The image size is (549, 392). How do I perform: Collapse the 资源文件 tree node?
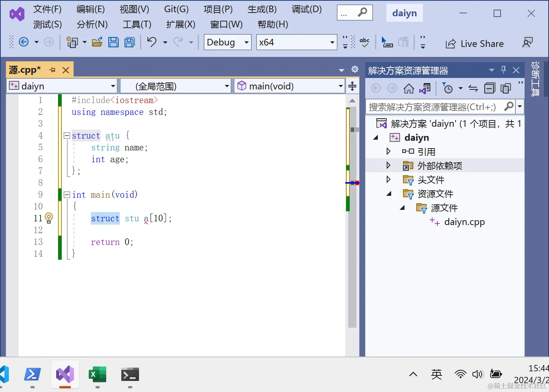[389, 194]
